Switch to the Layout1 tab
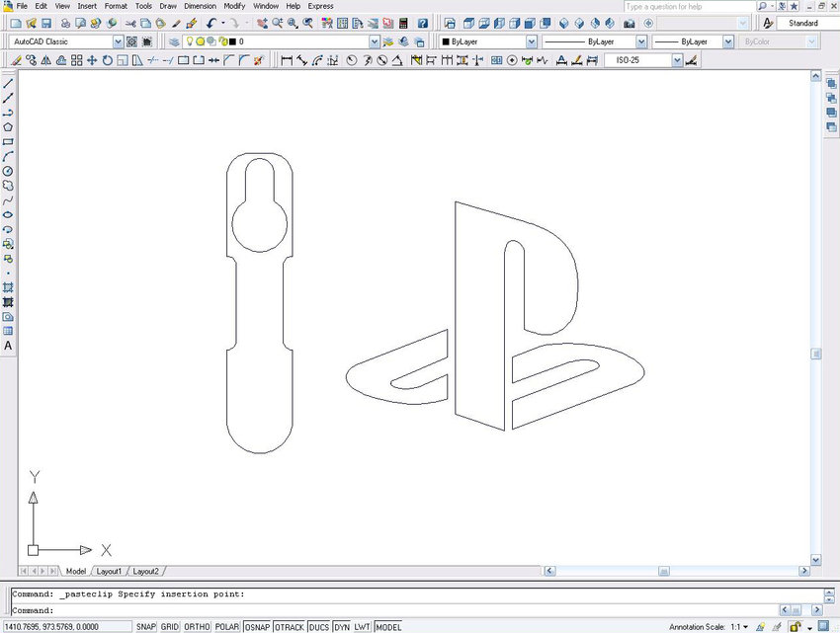Viewport: 840px width, 633px height. click(x=109, y=572)
